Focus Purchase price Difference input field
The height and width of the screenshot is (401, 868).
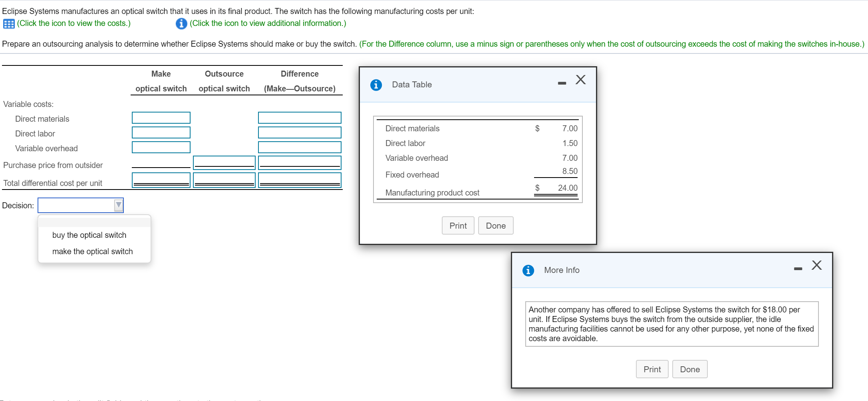point(300,162)
